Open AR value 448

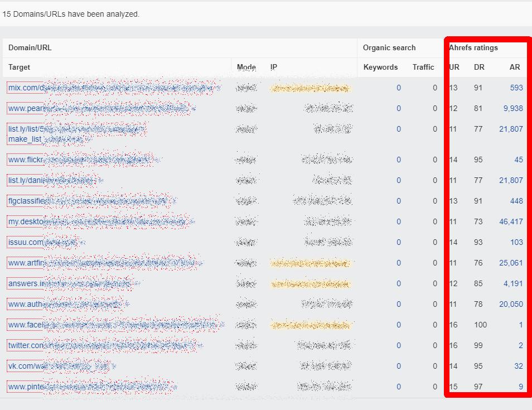516,201
